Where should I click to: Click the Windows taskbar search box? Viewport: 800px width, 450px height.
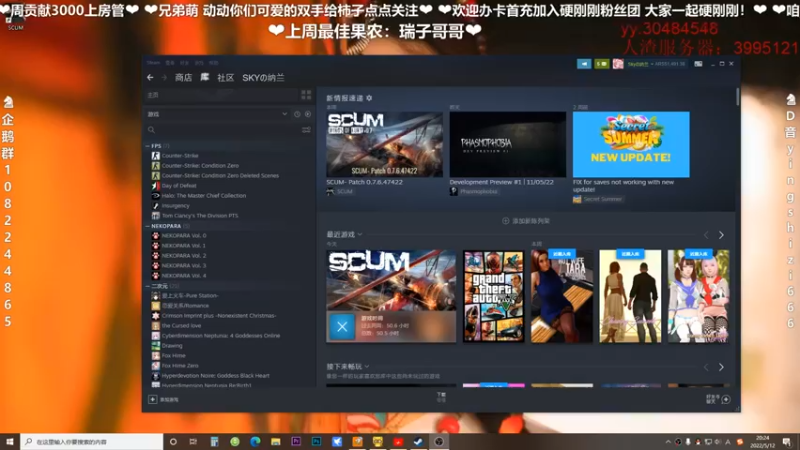[x=92, y=442]
